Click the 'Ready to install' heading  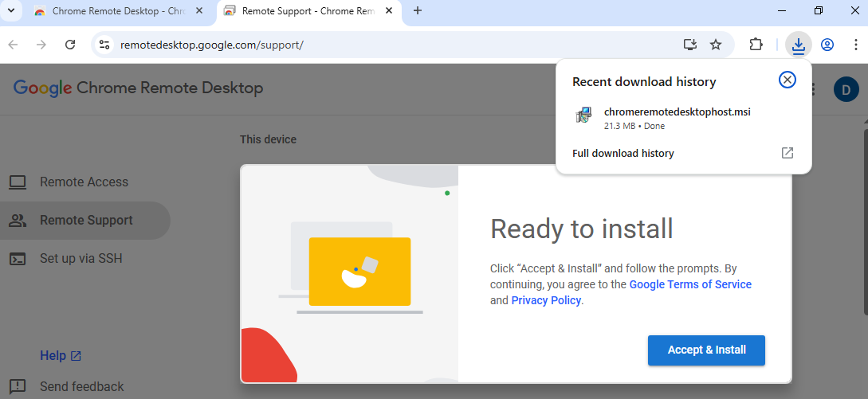coord(582,229)
